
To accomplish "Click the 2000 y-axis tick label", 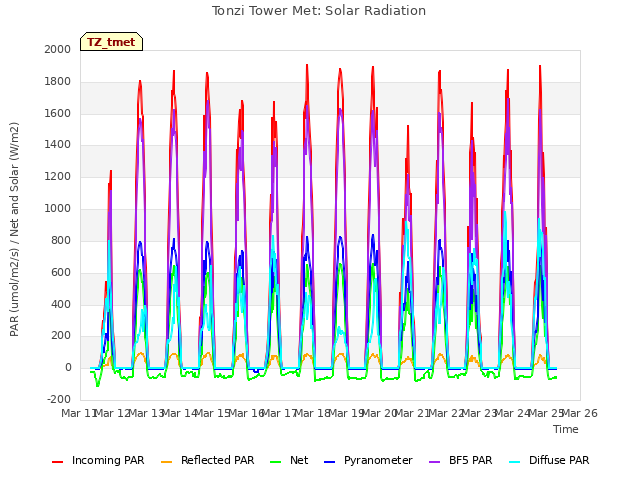I will point(58,49).
